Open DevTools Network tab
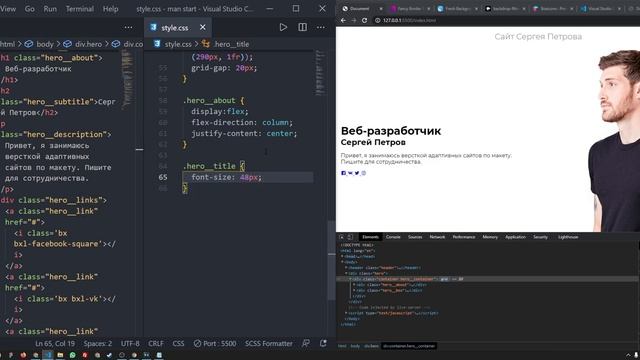This screenshot has width=640, height=360. point(437,237)
